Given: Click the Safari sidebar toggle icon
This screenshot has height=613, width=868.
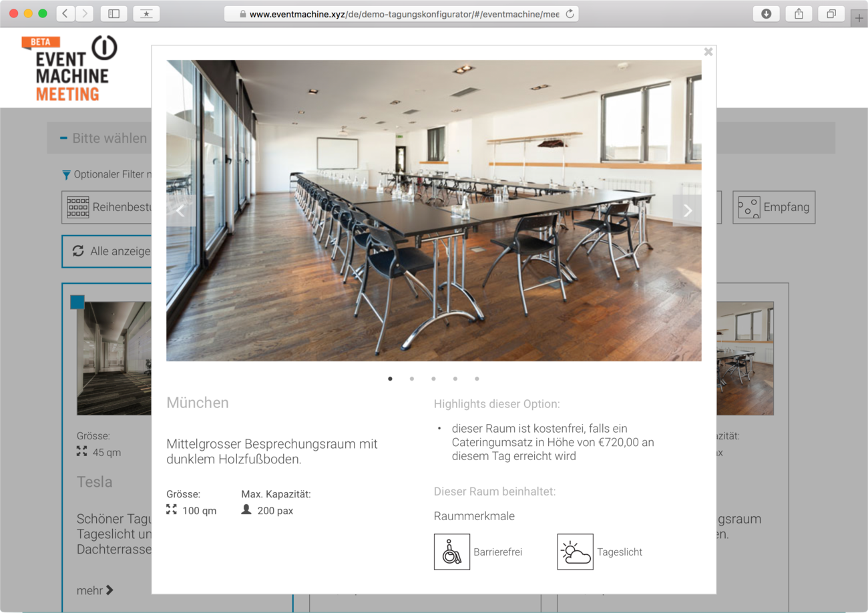Looking at the screenshot, I should [x=114, y=13].
